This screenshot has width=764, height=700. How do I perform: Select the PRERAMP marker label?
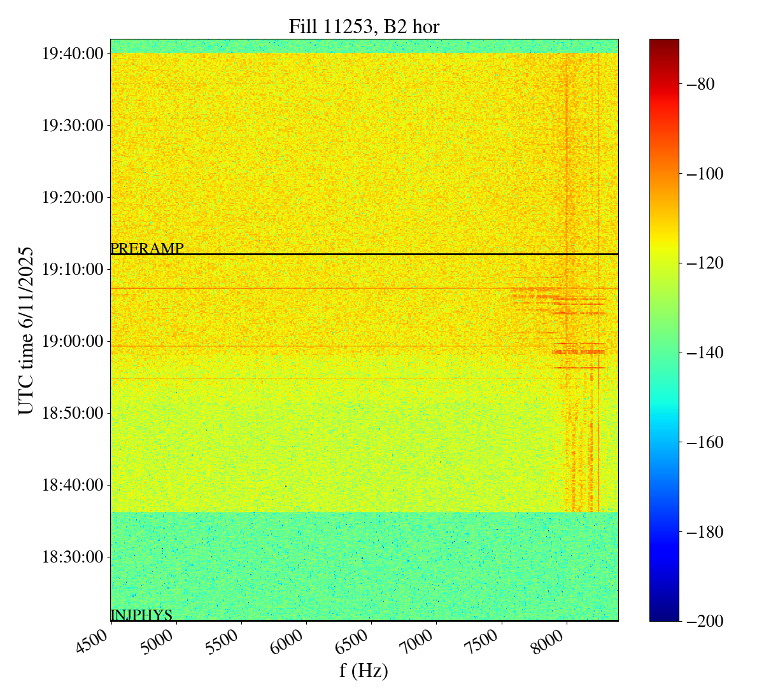tap(147, 248)
